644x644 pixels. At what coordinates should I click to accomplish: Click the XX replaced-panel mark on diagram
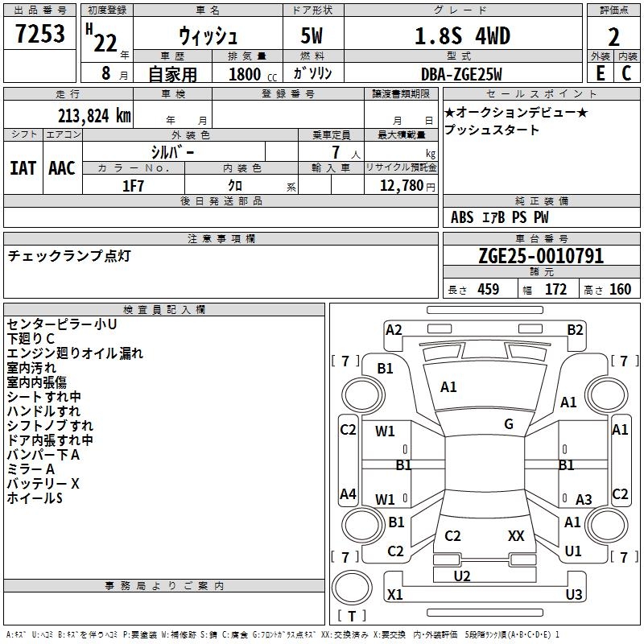click(x=516, y=535)
